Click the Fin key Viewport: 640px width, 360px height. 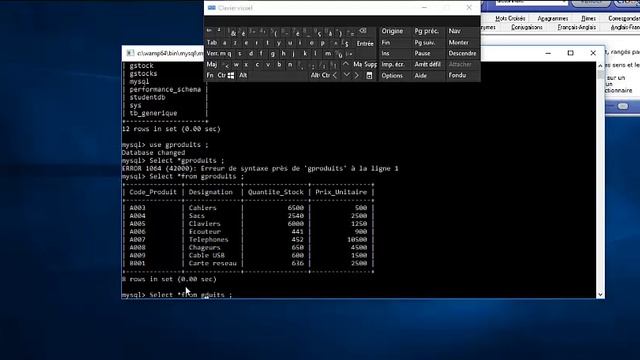[x=386, y=42]
